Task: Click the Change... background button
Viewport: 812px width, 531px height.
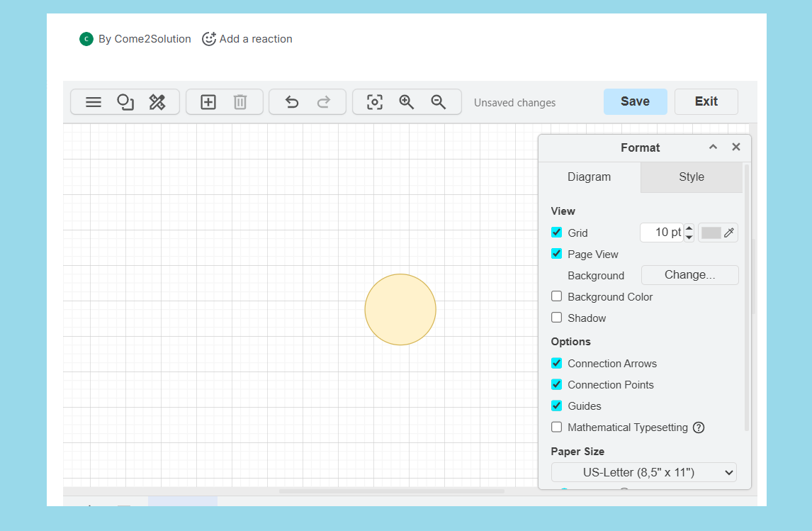Action: [x=689, y=275]
